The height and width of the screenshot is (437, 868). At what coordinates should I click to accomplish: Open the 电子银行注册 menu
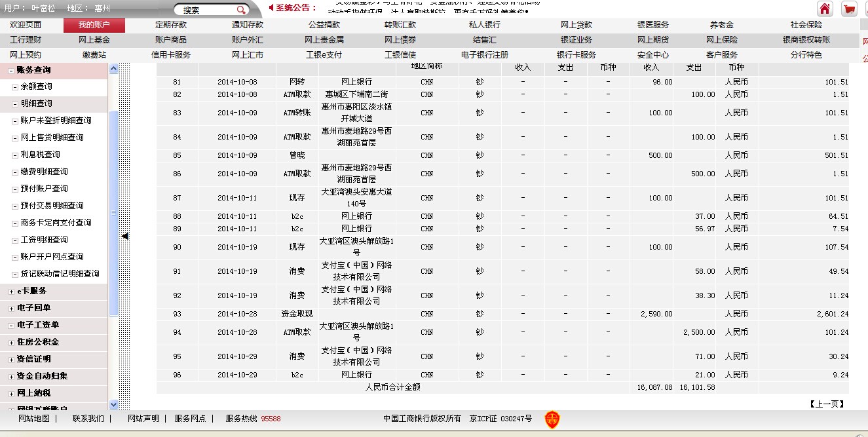pos(485,55)
